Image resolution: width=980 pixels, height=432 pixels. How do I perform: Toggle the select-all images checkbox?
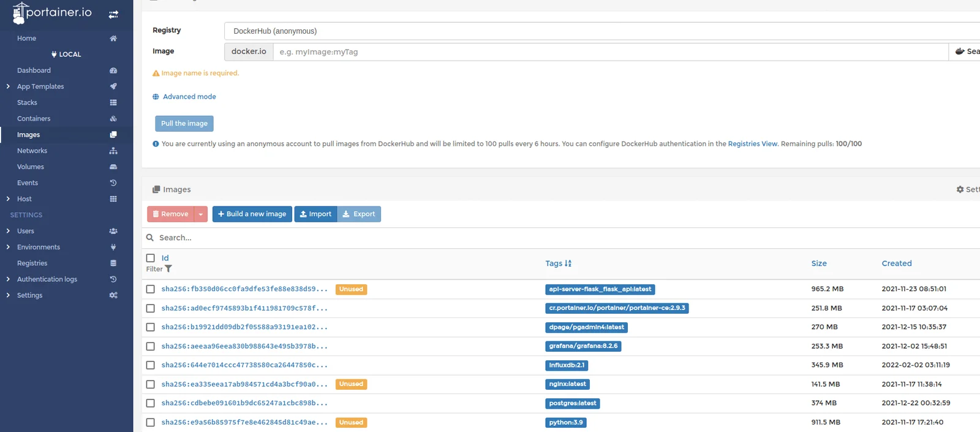pos(151,258)
